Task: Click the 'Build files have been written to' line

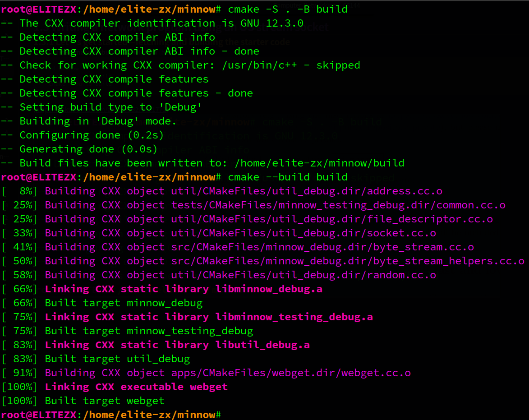Action: [202, 163]
